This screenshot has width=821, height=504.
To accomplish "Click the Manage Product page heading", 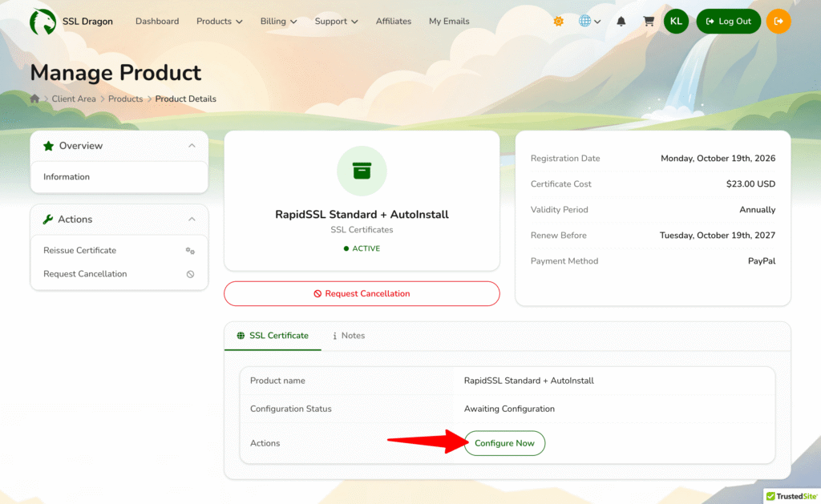I will tap(115, 73).
